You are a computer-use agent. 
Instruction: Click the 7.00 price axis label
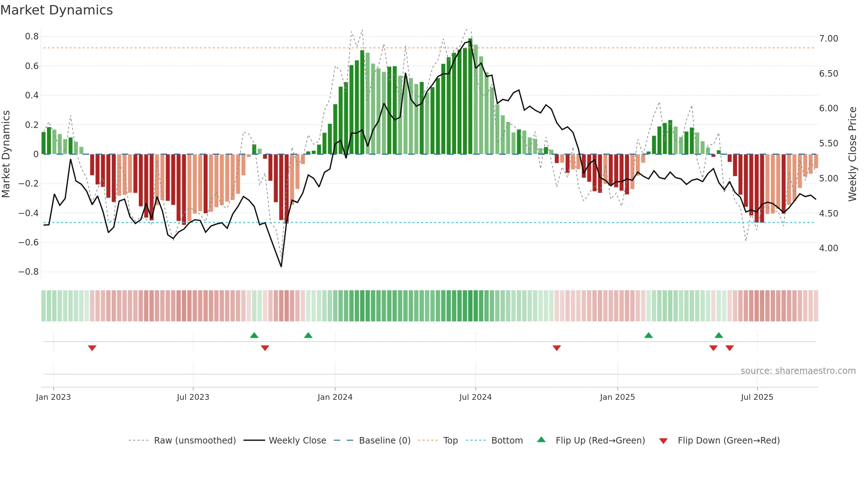(x=829, y=39)
